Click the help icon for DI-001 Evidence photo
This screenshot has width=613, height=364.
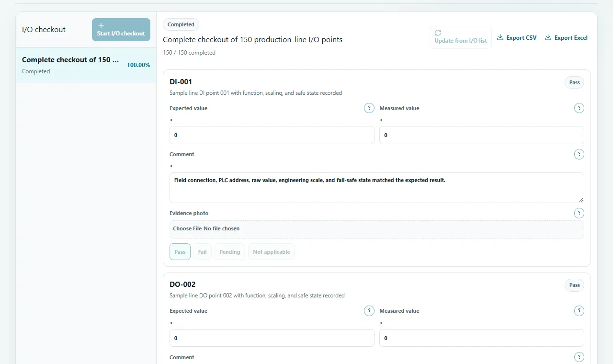tap(579, 213)
